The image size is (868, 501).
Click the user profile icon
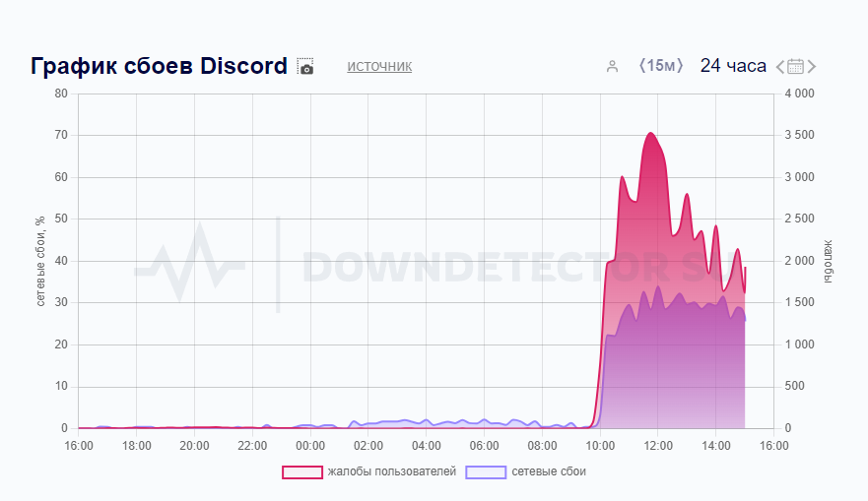[612, 67]
